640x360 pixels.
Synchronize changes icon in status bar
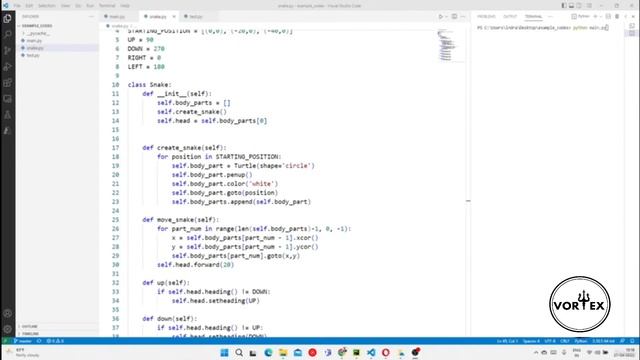pyautogui.click(x=39, y=341)
